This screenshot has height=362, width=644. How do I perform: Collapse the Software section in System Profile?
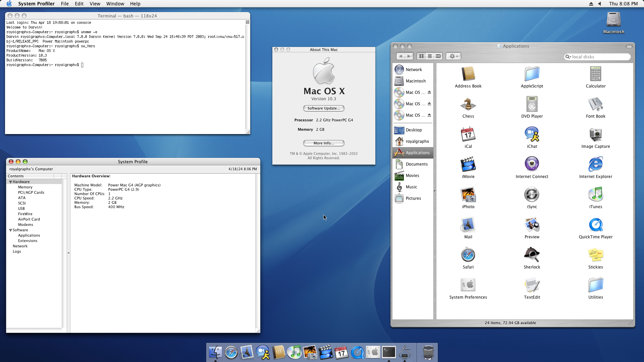(10, 230)
